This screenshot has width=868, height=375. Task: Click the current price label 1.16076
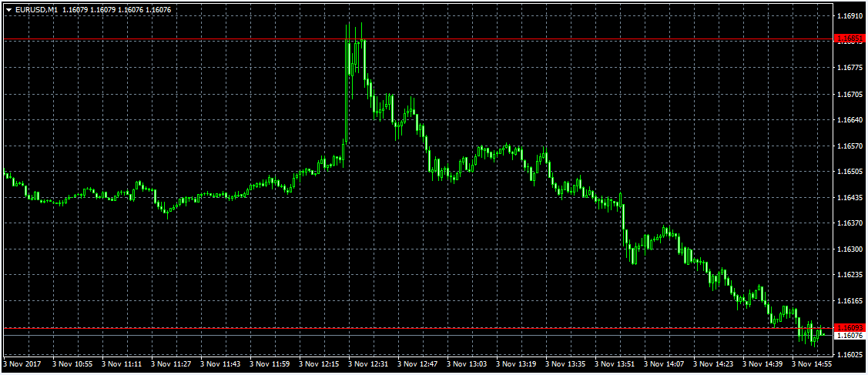(852, 336)
